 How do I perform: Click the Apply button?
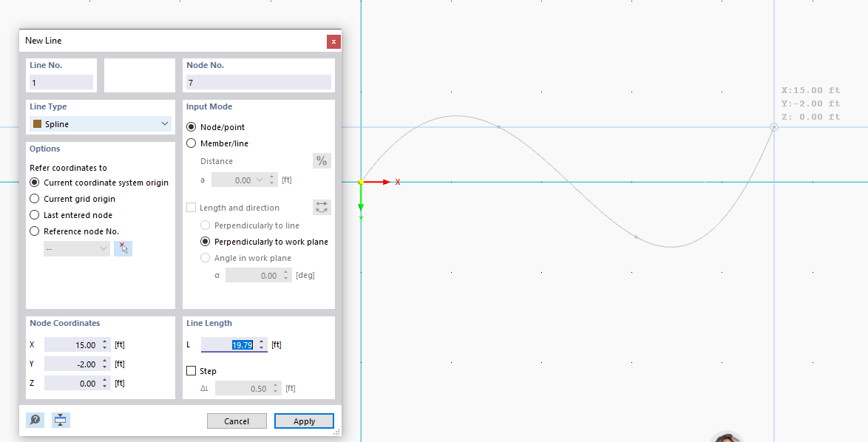304,421
